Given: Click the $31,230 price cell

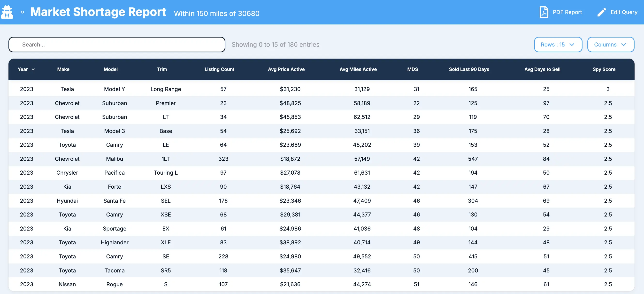Looking at the screenshot, I should click(290, 89).
